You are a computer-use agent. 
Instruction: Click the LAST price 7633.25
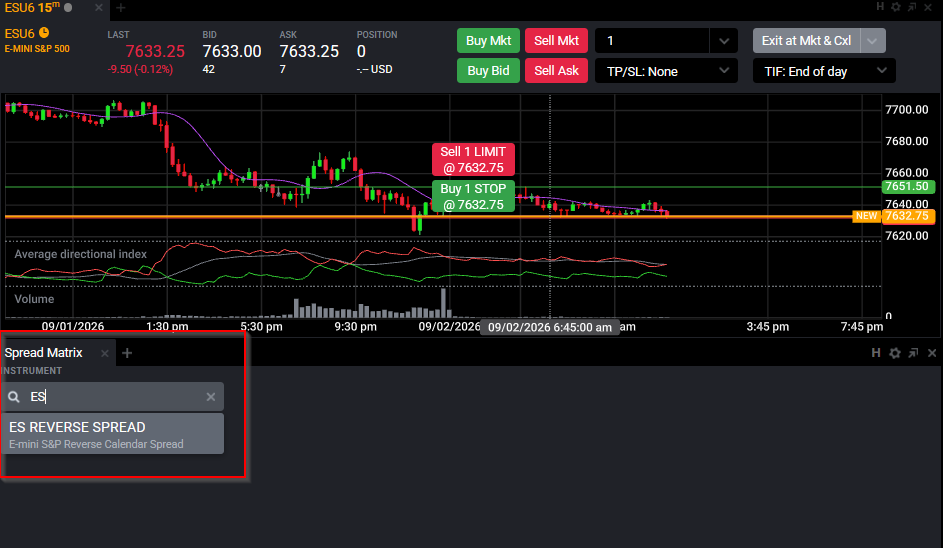155,52
